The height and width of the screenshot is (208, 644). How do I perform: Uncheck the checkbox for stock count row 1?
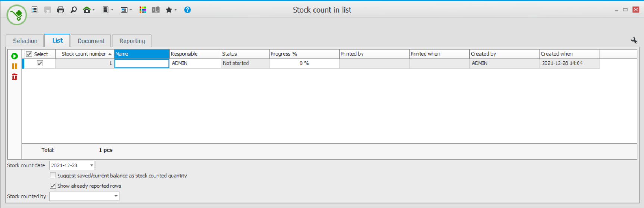(x=40, y=63)
